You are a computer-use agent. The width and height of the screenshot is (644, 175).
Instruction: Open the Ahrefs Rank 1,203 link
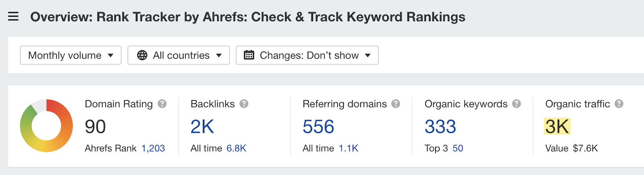click(x=153, y=149)
